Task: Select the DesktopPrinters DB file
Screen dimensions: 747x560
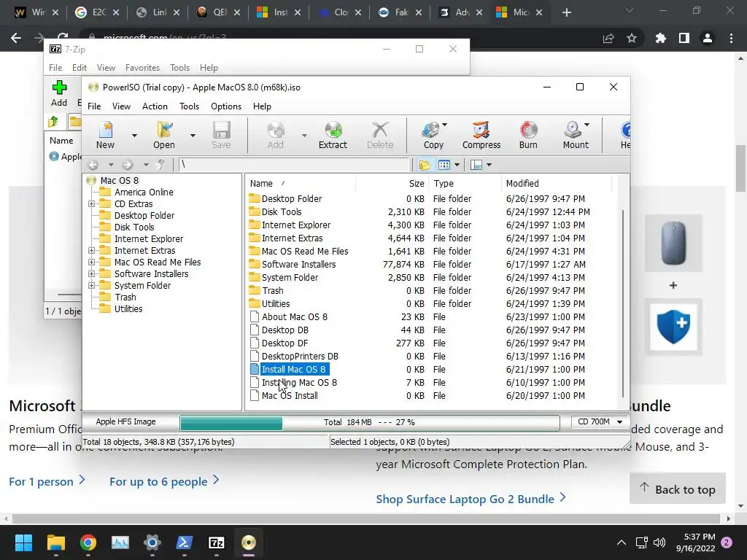Action: click(x=300, y=356)
